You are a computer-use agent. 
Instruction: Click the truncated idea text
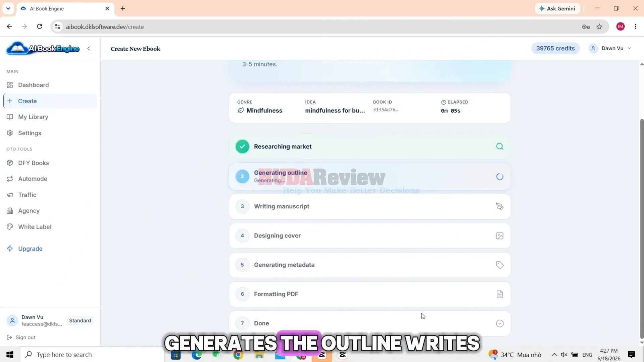[335, 110]
